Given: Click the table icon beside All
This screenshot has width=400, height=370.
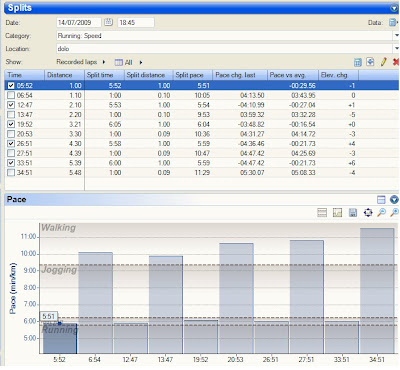Looking at the screenshot, I should click(119, 62).
